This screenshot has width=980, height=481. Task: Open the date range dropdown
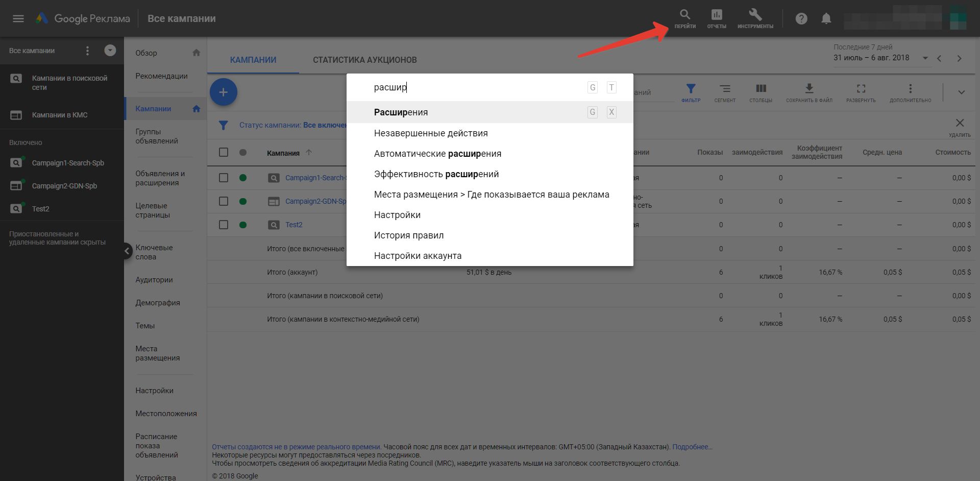pyautogui.click(x=925, y=58)
